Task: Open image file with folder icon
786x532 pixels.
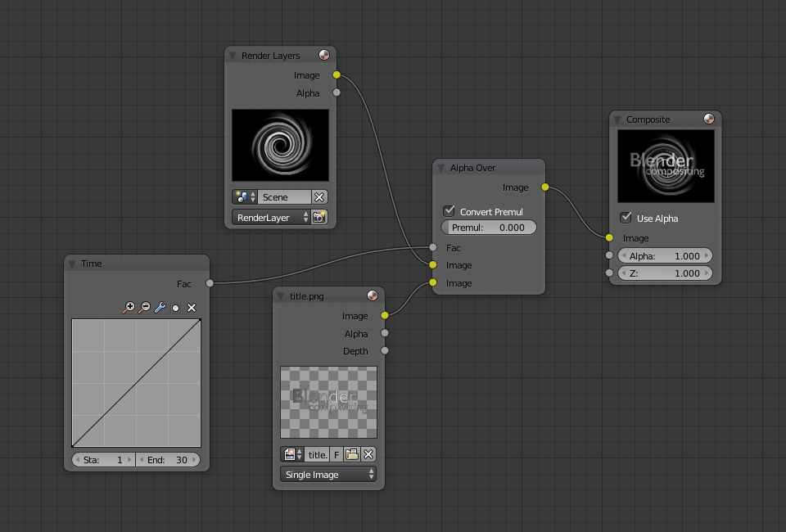Action: click(352, 454)
